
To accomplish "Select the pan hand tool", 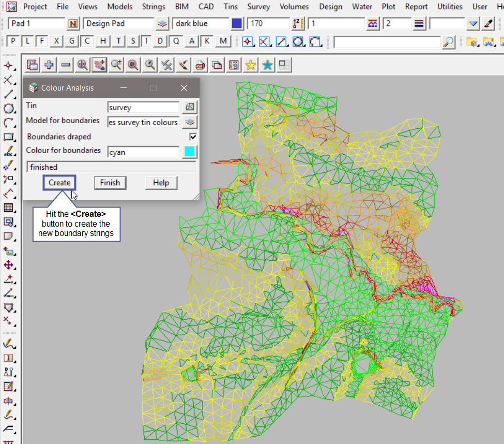I will pyautogui.click(x=99, y=65).
